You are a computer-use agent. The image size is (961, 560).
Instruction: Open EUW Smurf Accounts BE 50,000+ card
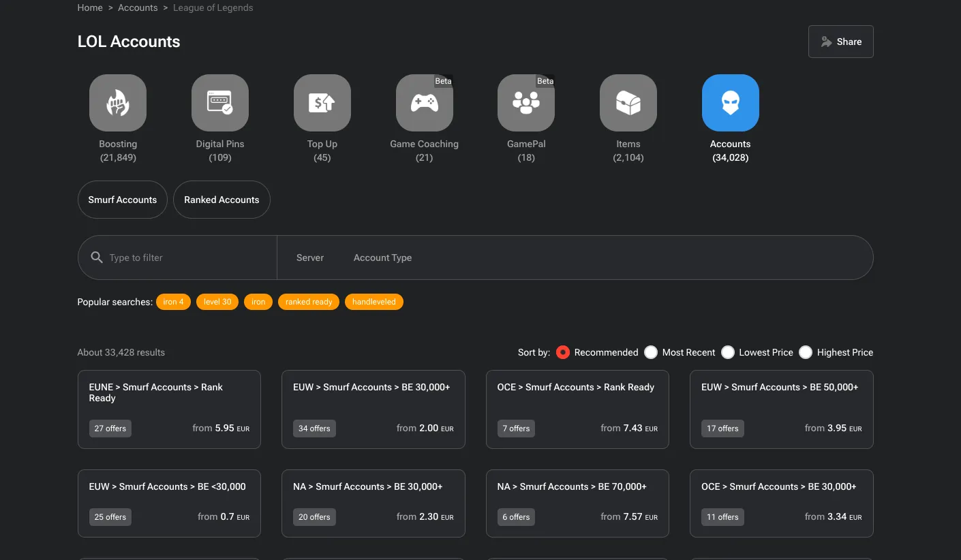pos(781,409)
